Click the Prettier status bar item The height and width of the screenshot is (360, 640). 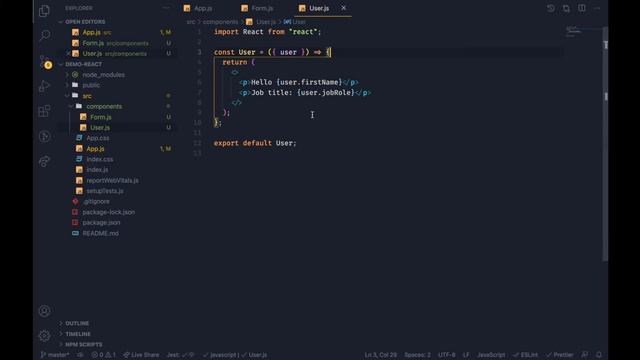pos(560,355)
